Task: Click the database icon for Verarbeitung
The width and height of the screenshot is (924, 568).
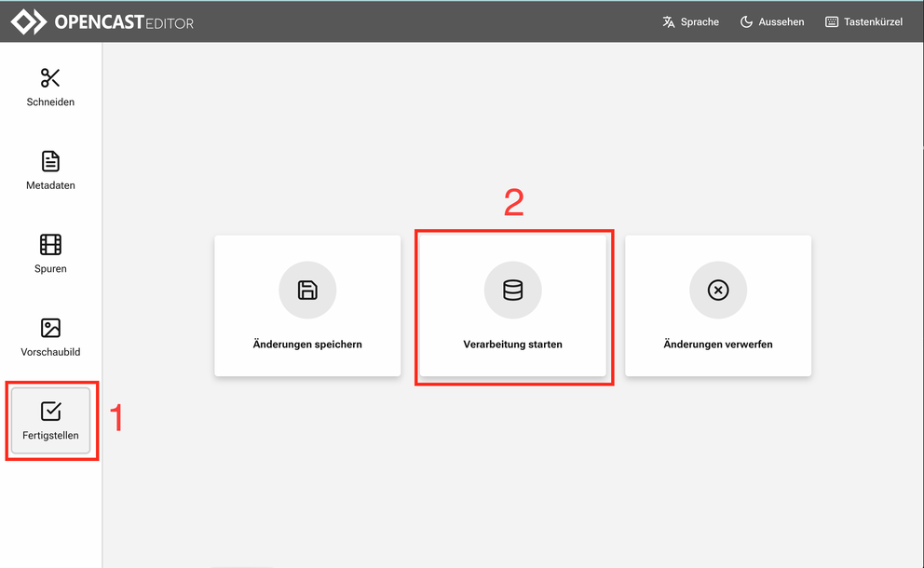Action: click(512, 291)
